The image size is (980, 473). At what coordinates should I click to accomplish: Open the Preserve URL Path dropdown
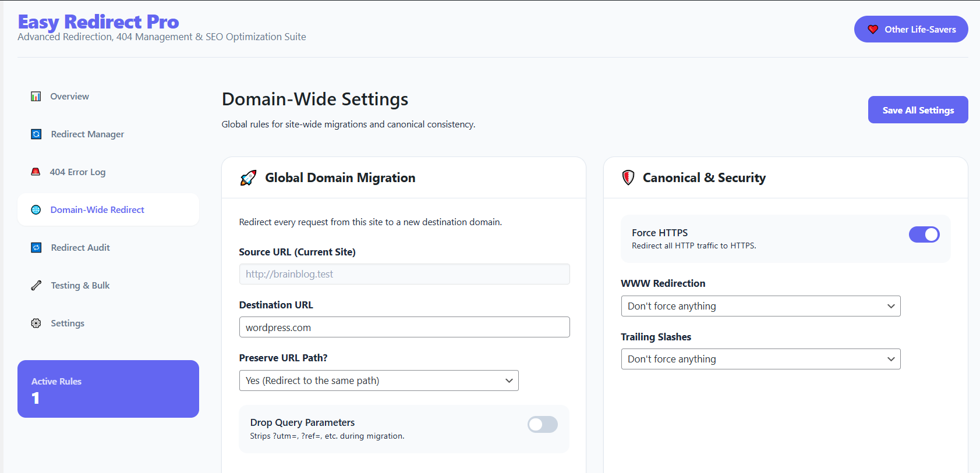[378, 380]
